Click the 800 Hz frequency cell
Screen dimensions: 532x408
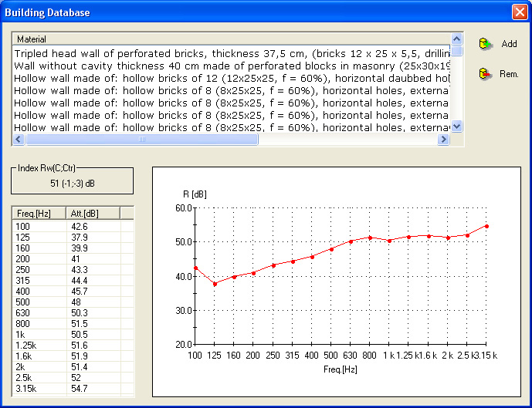tap(39, 324)
